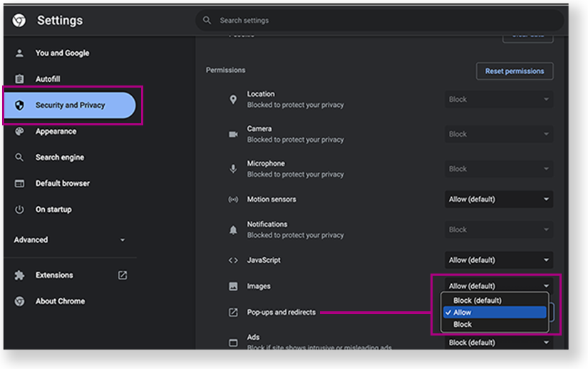Open the Search engine settings
The height and width of the screenshot is (369, 588).
(x=59, y=157)
